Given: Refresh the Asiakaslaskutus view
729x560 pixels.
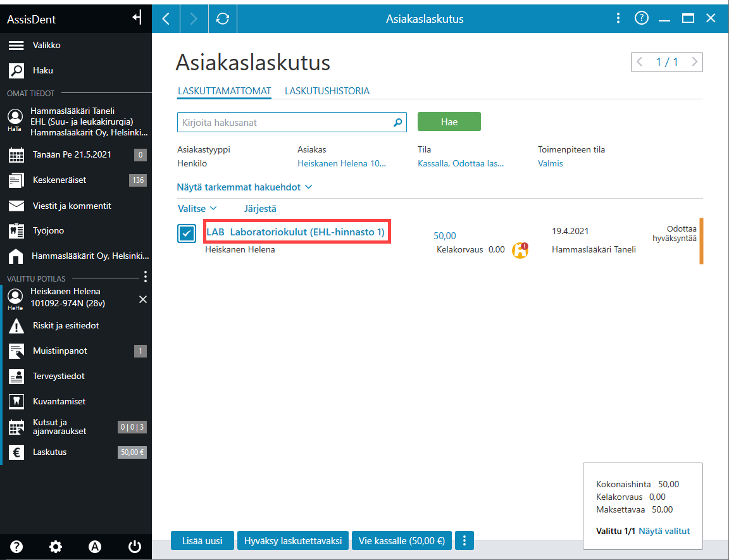Looking at the screenshot, I should pos(223,18).
